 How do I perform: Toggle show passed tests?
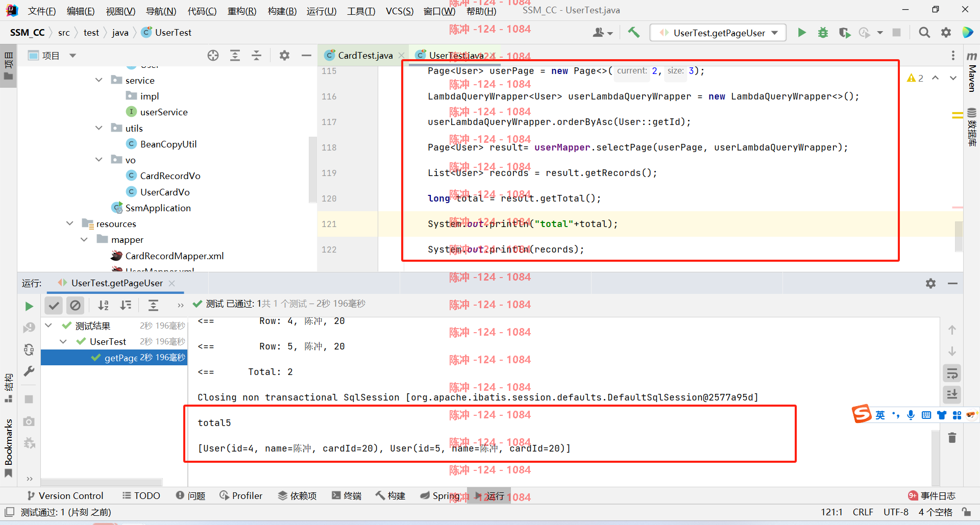tap(54, 305)
